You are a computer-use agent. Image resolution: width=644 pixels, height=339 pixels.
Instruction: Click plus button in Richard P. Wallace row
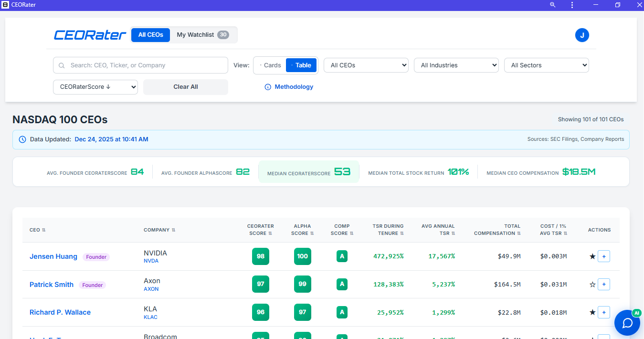604,312
